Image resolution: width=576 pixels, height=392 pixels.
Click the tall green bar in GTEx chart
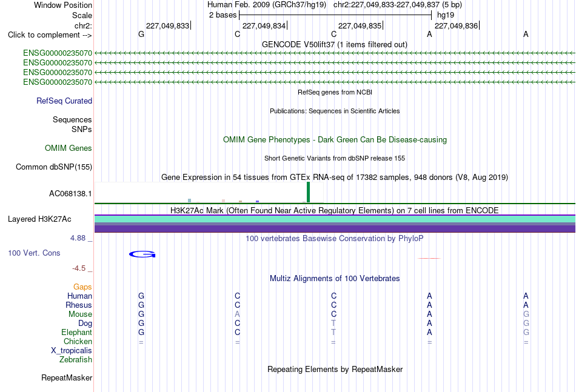pyautogui.click(x=308, y=192)
